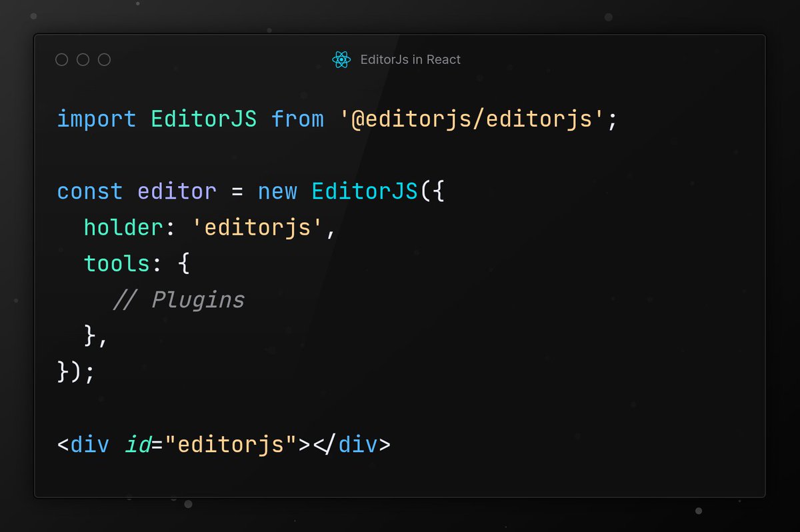
Task: Click the "new" keyword
Action: (x=277, y=193)
